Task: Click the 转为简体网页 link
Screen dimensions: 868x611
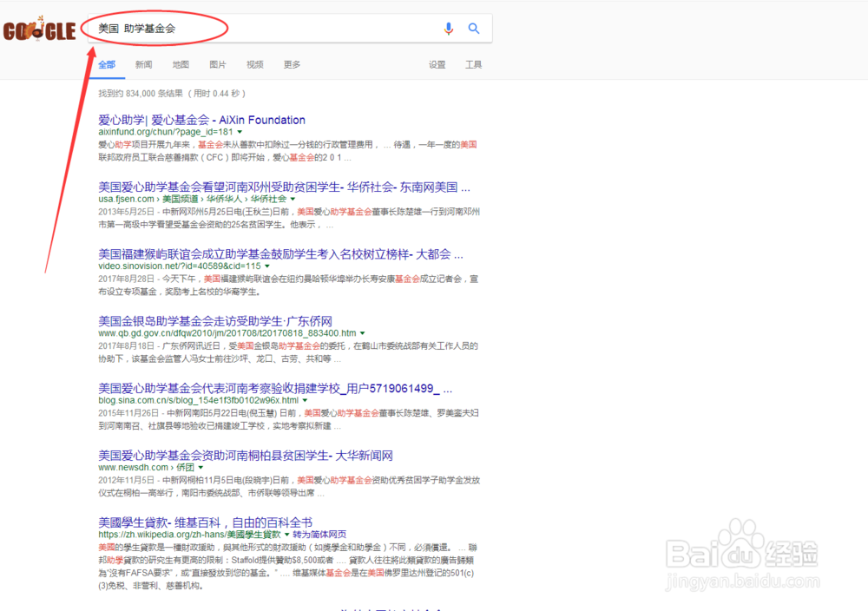Action: click(319, 535)
